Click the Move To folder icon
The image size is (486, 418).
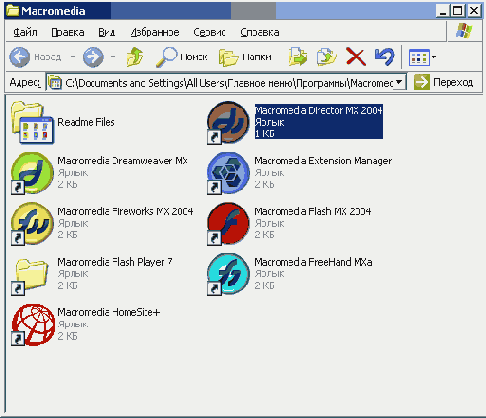point(298,57)
